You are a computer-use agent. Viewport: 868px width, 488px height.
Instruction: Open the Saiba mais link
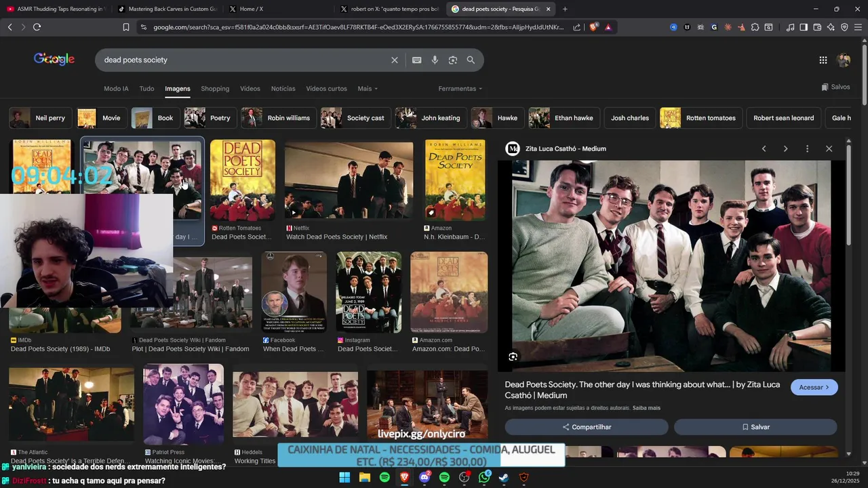(646, 408)
